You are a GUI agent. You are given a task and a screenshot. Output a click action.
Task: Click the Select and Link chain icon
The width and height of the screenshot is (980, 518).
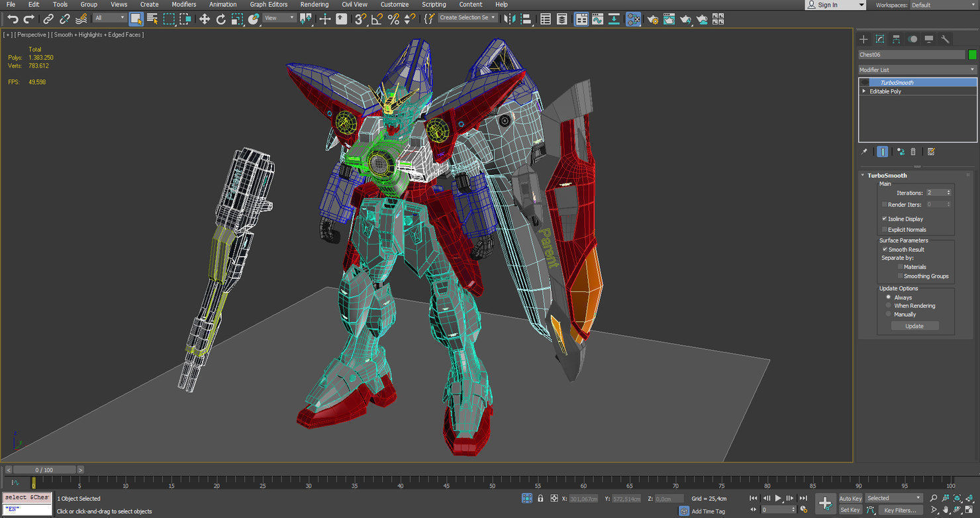pyautogui.click(x=48, y=19)
